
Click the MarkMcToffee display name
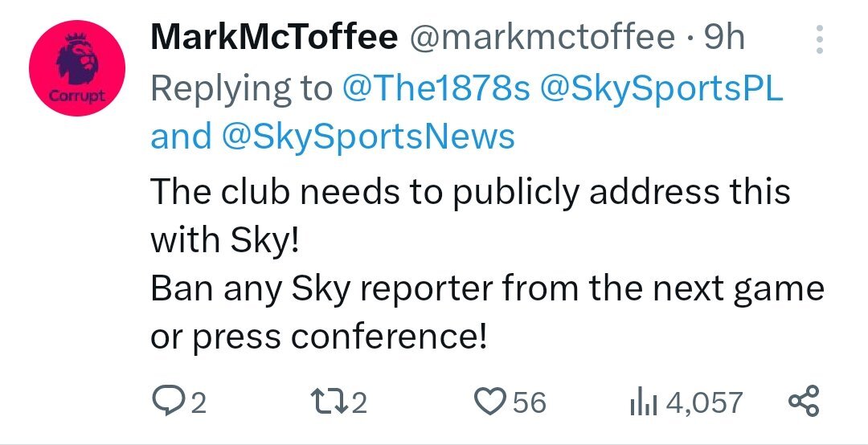(x=274, y=38)
